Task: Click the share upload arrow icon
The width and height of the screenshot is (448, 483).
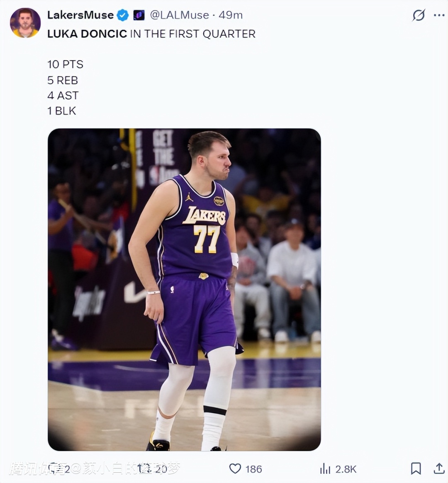Action: pos(439,468)
